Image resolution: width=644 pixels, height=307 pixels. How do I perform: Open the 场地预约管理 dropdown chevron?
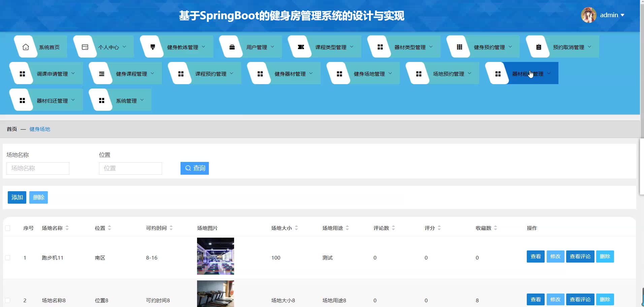pos(470,73)
